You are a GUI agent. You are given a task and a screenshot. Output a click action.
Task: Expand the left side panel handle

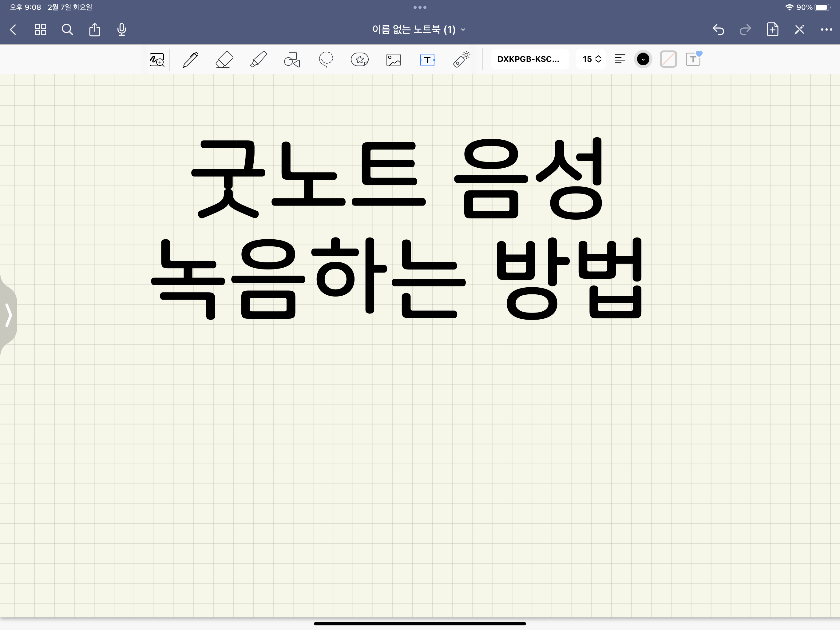8,315
